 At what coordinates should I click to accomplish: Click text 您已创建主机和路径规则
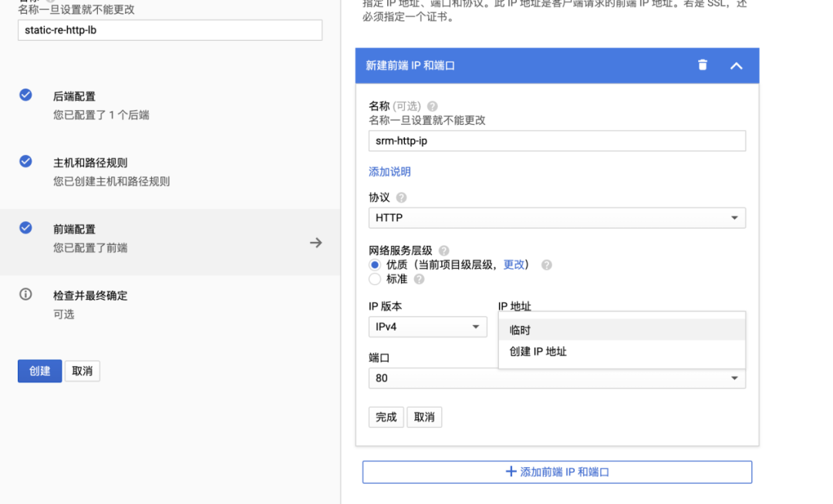click(x=112, y=181)
